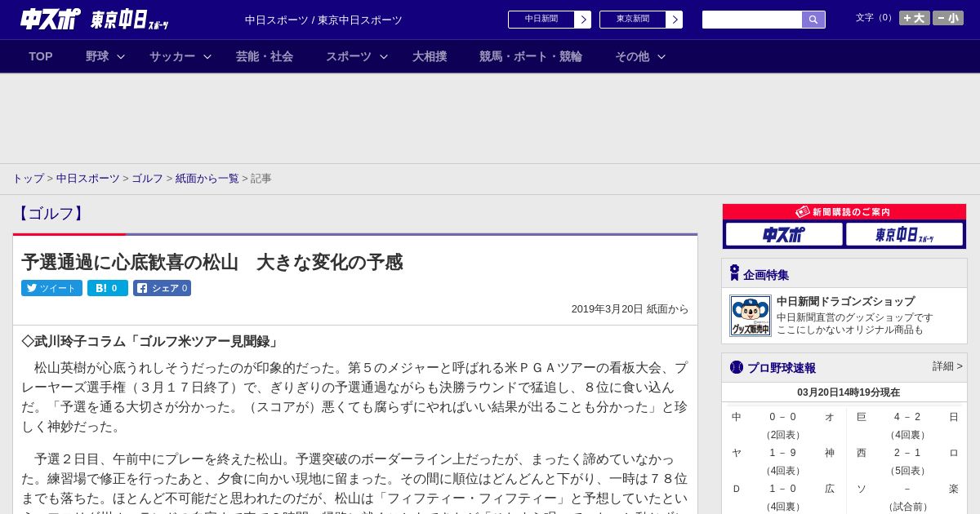Click 中スポ subscription banner button
Screen dimensions: 980x514
pos(784,234)
